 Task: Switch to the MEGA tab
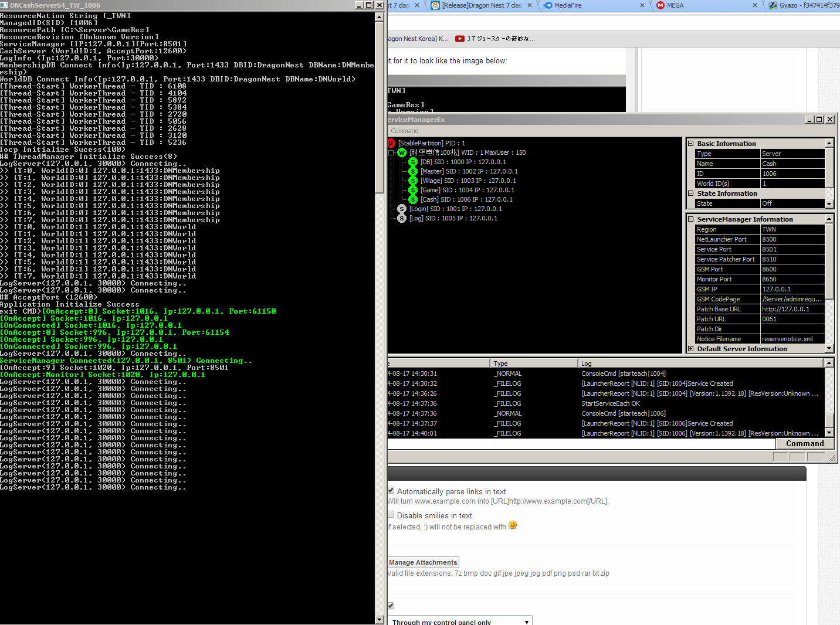click(706, 5)
